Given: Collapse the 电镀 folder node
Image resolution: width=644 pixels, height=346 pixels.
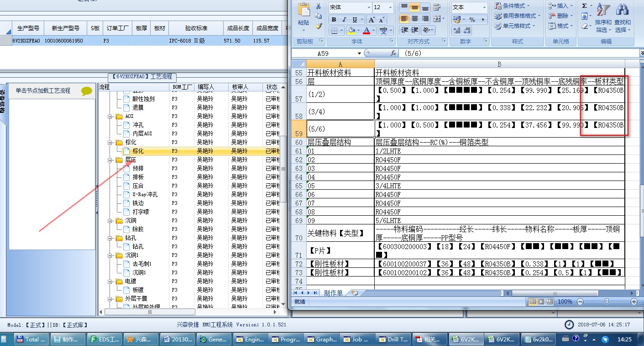Looking at the screenshot, I should click(111, 282).
